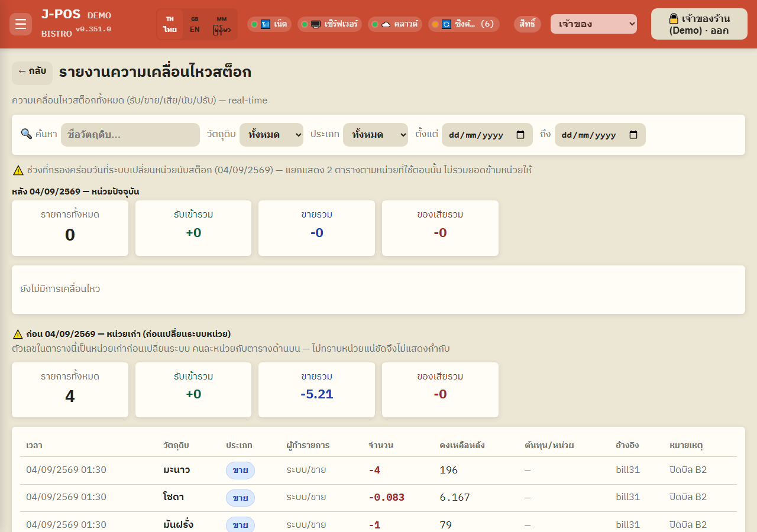
Task: Click the bill31 reference in มะนาว row
Action: point(627,471)
